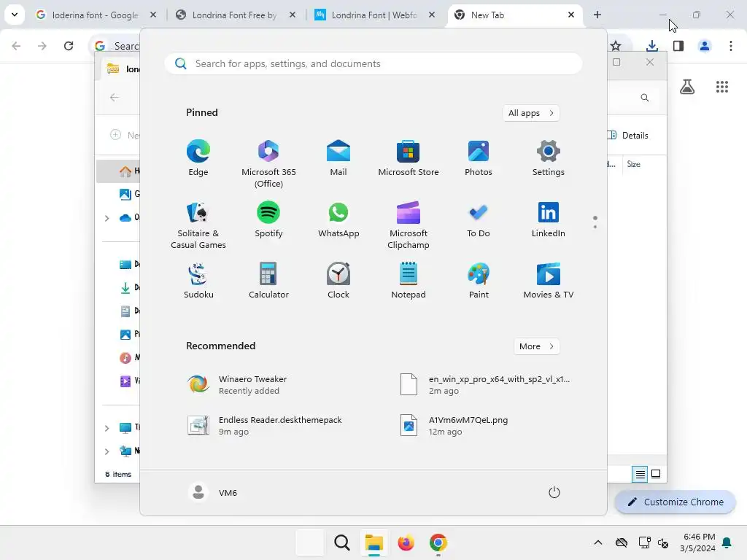Open Paint
Image resolution: width=747 pixels, height=560 pixels.
pyautogui.click(x=479, y=281)
